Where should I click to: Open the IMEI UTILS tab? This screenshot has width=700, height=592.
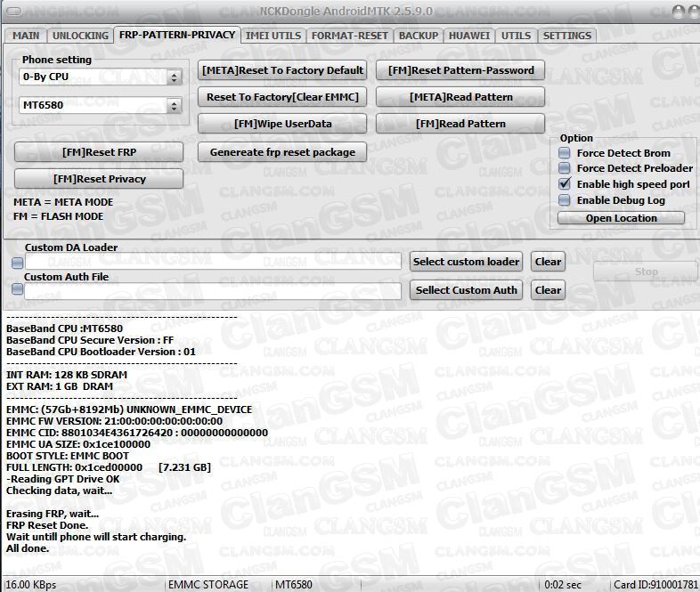point(273,36)
